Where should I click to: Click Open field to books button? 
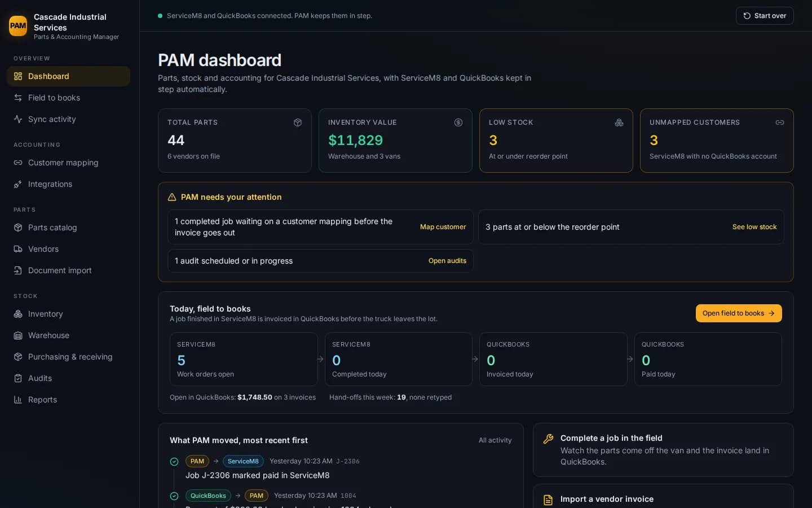[x=739, y=313]
